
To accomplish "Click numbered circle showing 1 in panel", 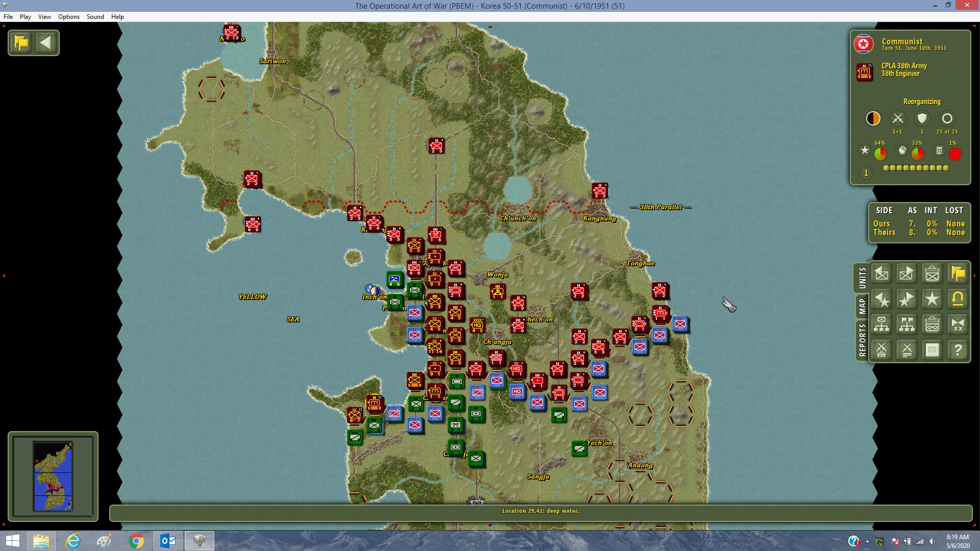I will tap(866, 173).
